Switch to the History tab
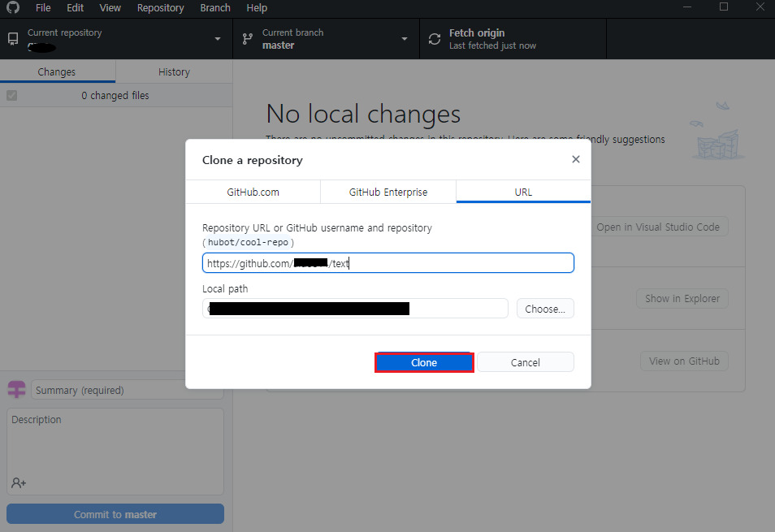775x532 pixels. (174, 71)
